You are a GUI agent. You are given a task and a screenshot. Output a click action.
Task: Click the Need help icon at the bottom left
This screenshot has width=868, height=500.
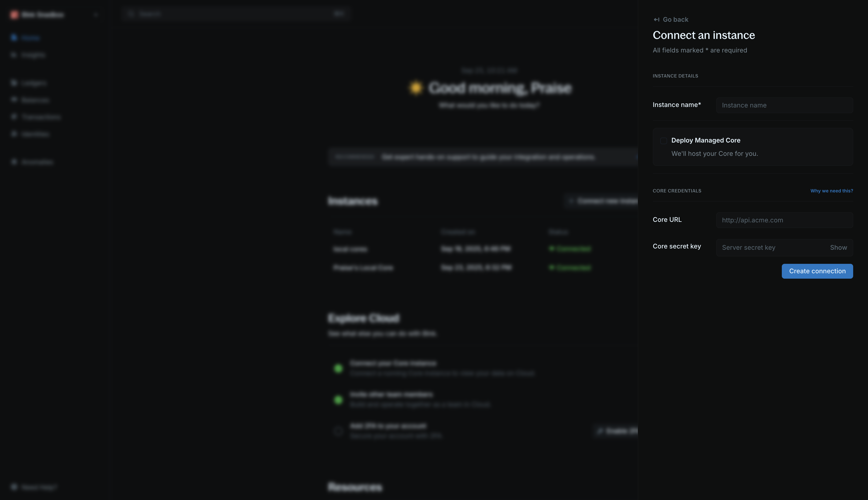(14, 487)
